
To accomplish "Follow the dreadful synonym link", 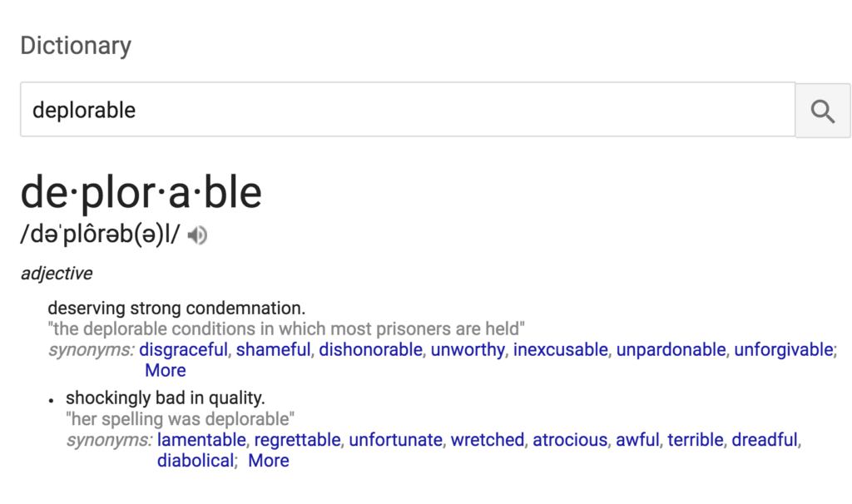I will pyautogui.click(x=765, y=440).
